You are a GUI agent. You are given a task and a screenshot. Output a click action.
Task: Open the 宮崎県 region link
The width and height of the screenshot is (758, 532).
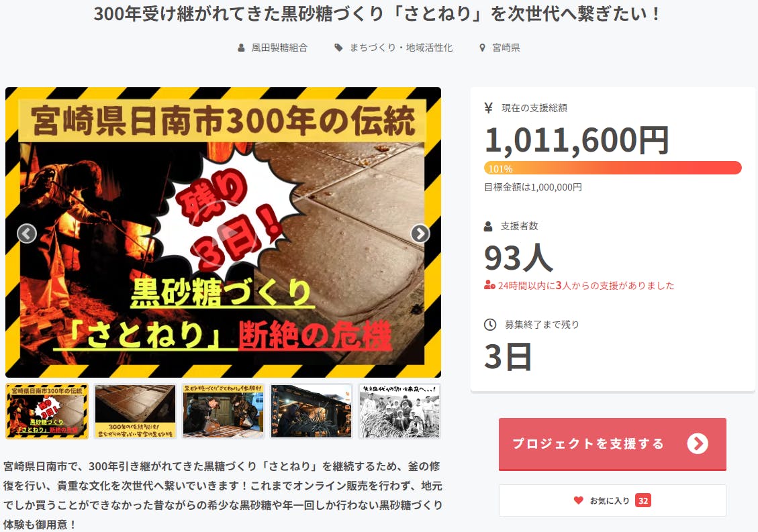coord(506,48)
